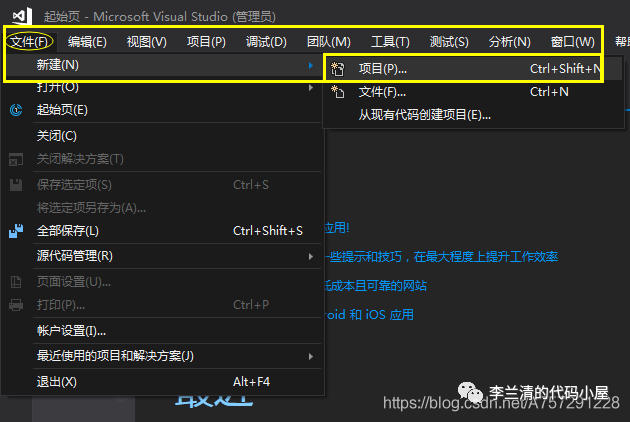Click the close solution icon beside 关闭解决方案(T)

[x=16, y=159]
